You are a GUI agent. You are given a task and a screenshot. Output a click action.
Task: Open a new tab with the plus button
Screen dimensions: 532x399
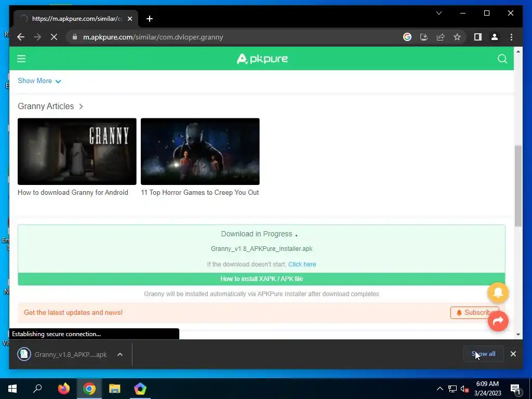150,19
